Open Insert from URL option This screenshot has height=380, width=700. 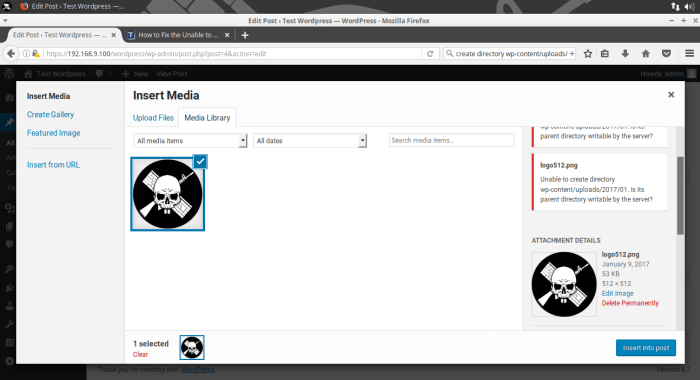53,165
